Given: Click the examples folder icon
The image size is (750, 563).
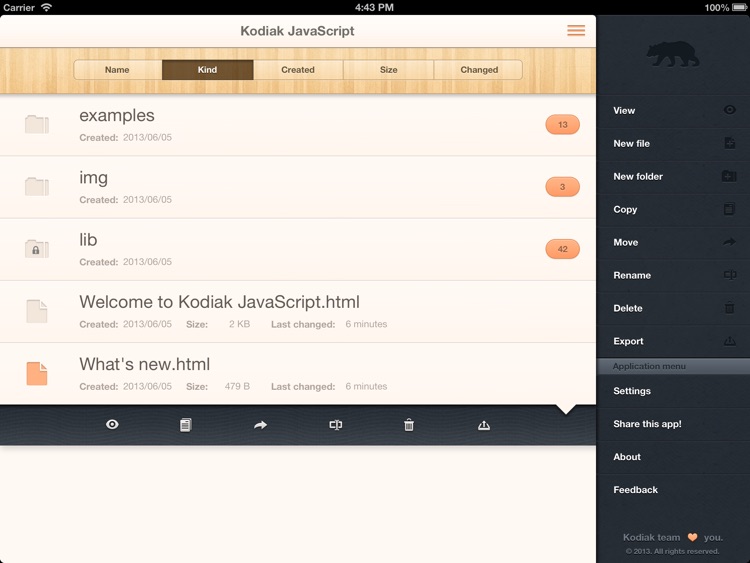Looking at the screenshot, I should [x=37, y=124].
